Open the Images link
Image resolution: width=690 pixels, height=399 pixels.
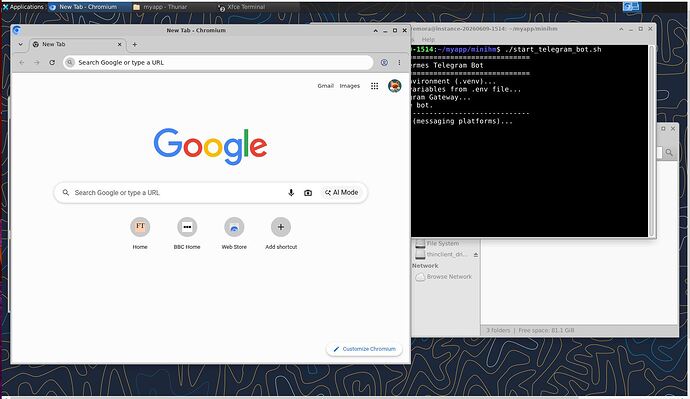[x=349, y=86]
